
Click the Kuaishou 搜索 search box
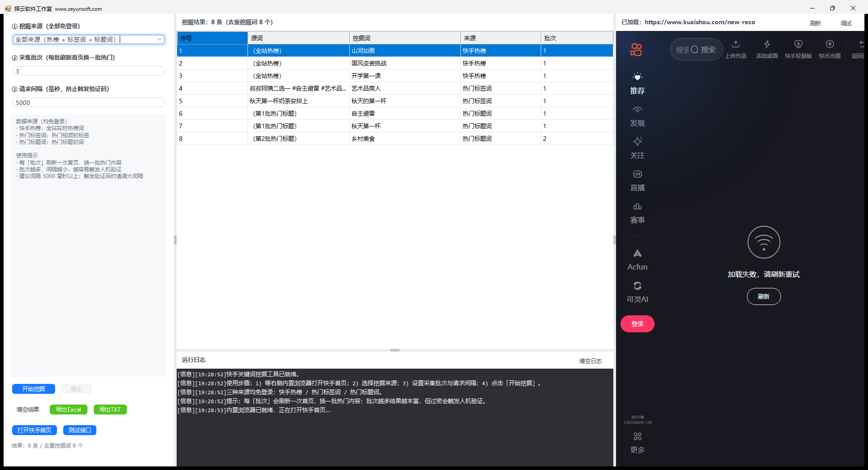[696, 49]
